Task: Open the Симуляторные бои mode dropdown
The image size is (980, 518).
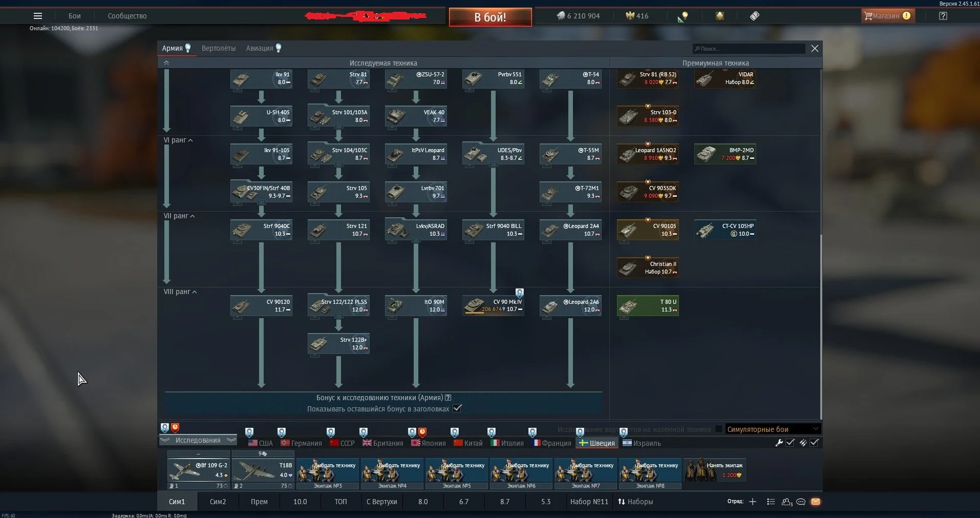Action: click(x=773, y=429)
